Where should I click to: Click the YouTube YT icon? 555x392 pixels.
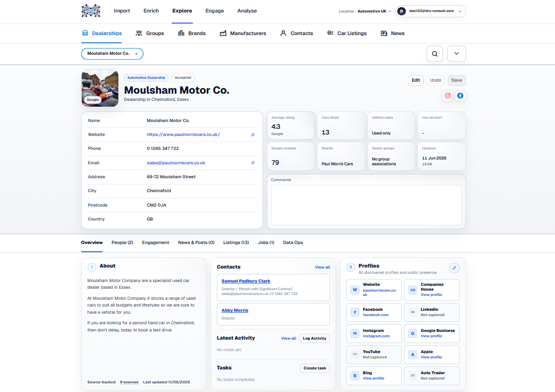click(354, 354)
